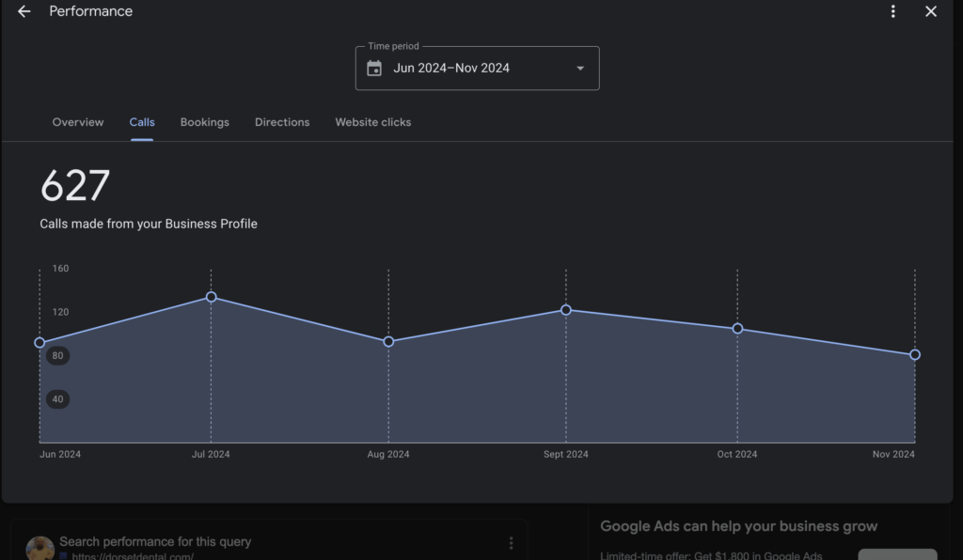Click the Jul 2024 peak data point

[x=211, y=297]
